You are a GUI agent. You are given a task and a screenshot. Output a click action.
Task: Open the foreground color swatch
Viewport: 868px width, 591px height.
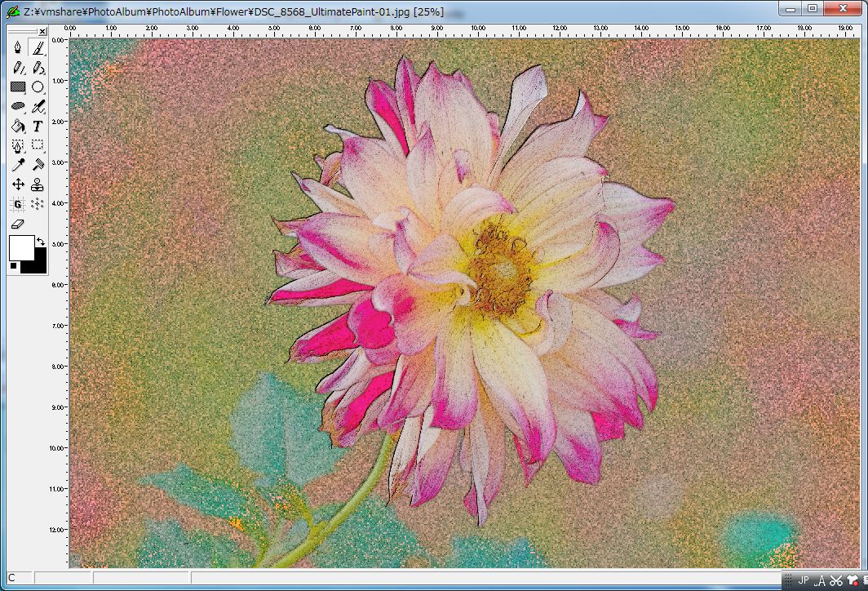tap(22, 245)
